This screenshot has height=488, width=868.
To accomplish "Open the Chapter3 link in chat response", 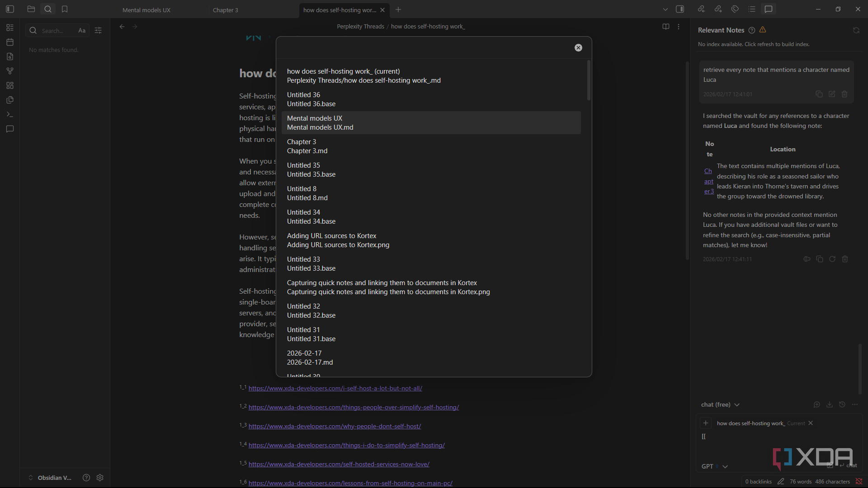I will tap(709, 181).
